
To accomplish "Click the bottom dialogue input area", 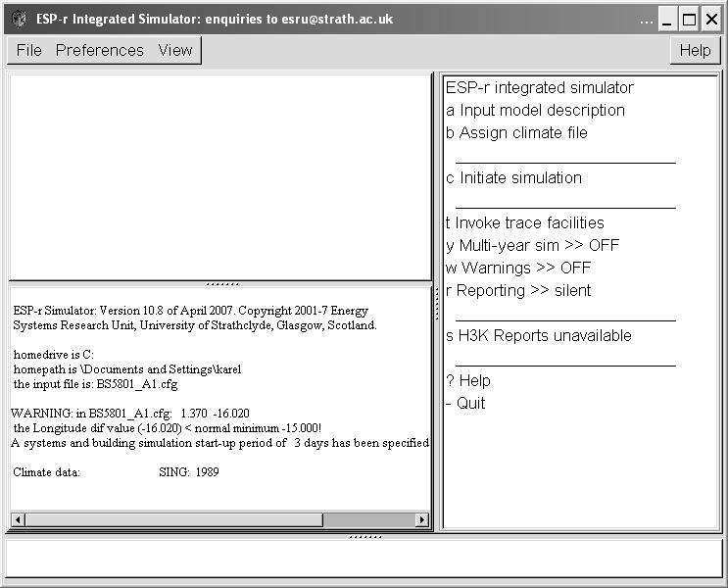I will [364, 560].
